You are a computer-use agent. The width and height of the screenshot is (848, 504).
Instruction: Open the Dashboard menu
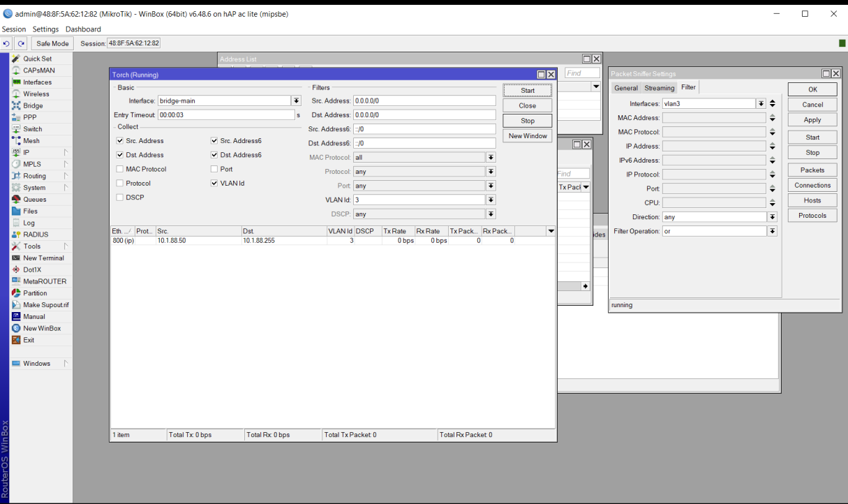pyautogui.click(x=83, y=29)
